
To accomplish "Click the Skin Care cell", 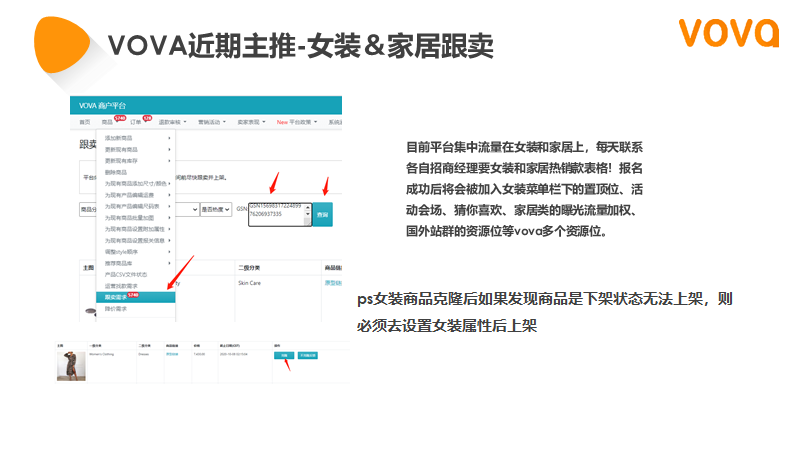I will coord(249,283).
